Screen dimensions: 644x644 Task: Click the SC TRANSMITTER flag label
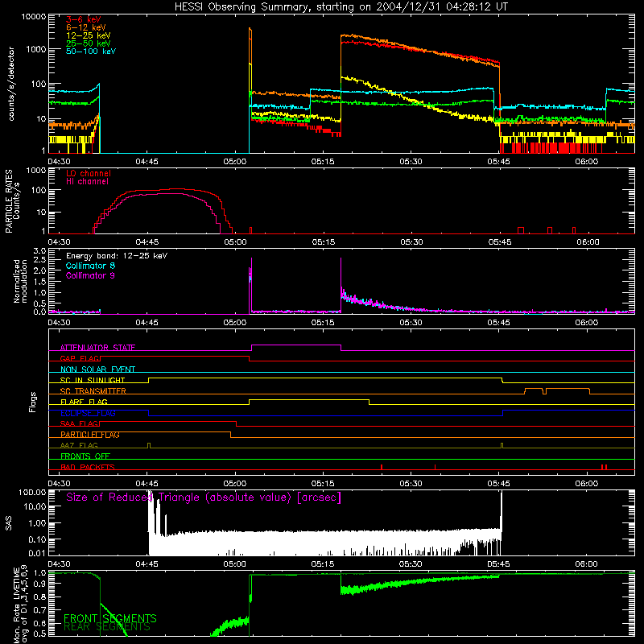(x=93, y=390)
